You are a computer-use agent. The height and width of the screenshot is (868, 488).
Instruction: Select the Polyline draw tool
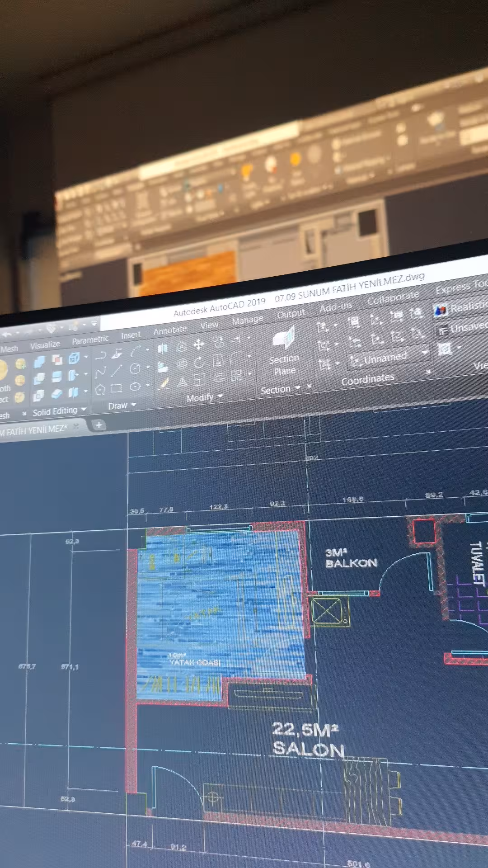[100, 355]
